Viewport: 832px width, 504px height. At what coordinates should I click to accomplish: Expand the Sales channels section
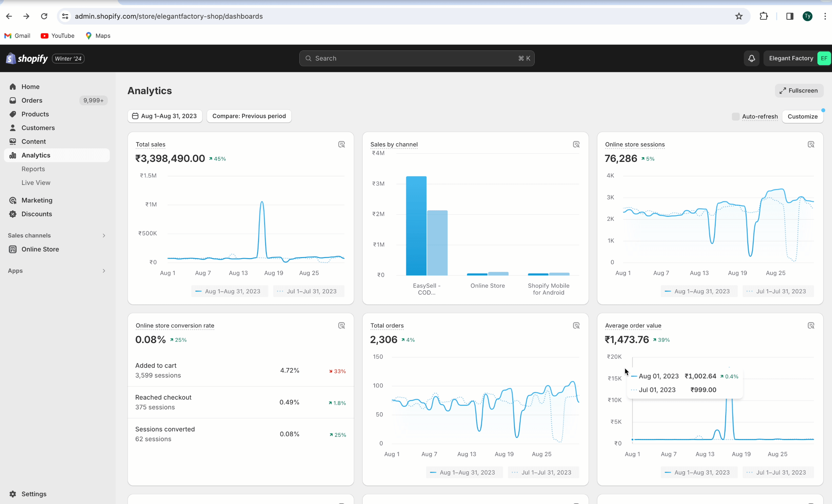point(104,235)
